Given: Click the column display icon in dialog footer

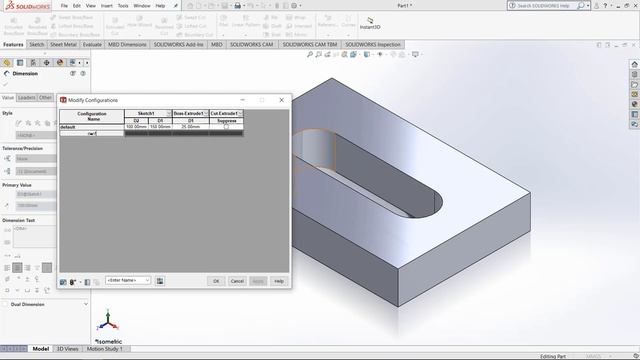Looking at the screenshot, I should 87,282.
